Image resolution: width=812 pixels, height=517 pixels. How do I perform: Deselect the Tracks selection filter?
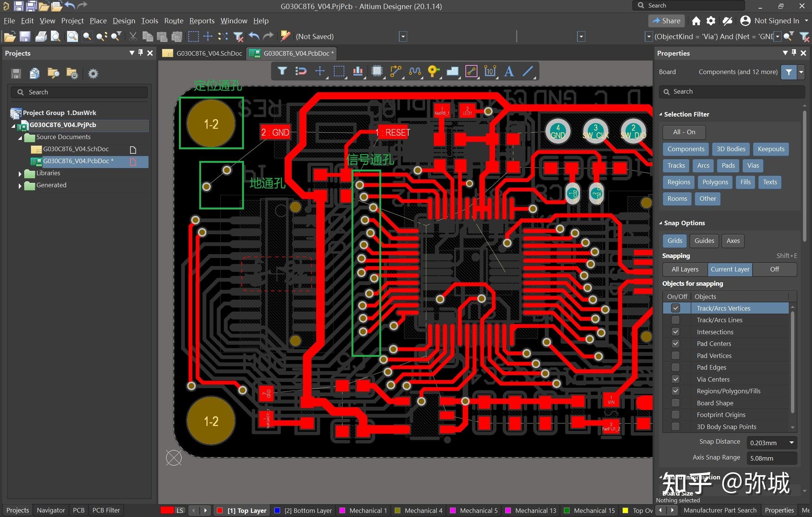(x=676, y=165)
